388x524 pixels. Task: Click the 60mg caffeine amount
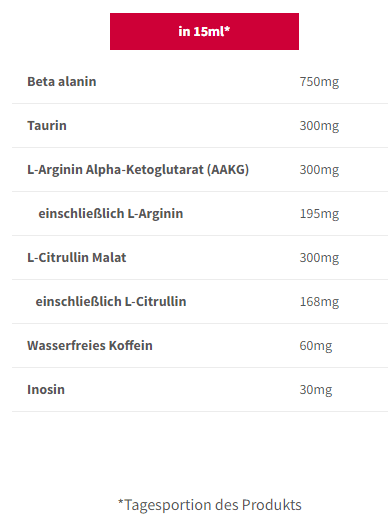coord(316,346)
